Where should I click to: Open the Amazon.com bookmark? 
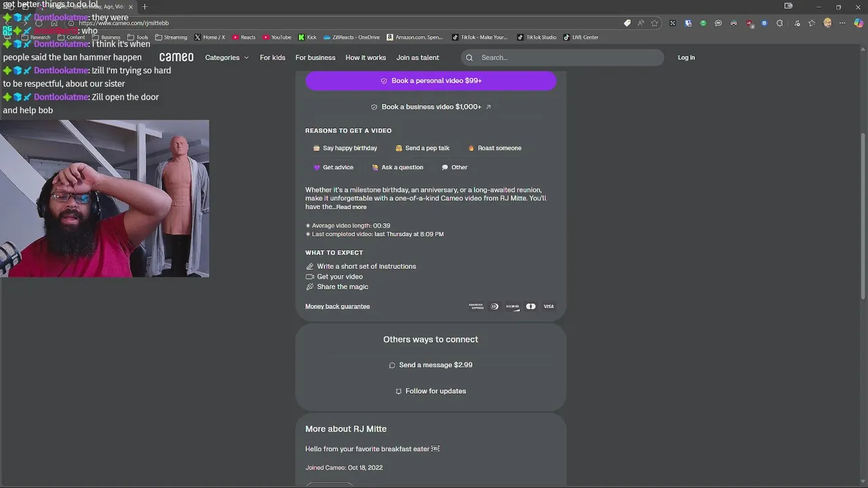coord(414,37)
